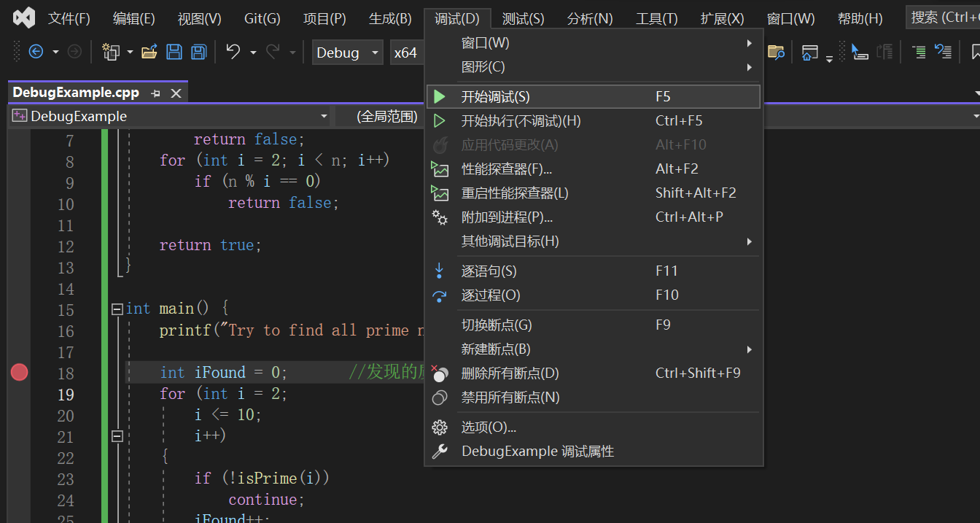Open the 窗口(W) submenu in debug menu
The width and height of the screenshot is (980, 523).
[594, 43]
